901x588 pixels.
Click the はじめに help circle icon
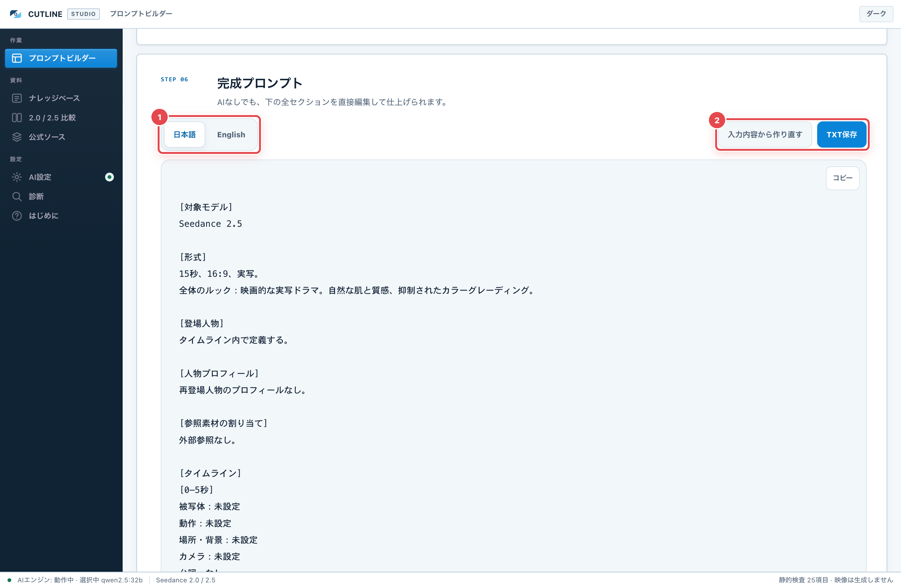[x=17, y=216]
